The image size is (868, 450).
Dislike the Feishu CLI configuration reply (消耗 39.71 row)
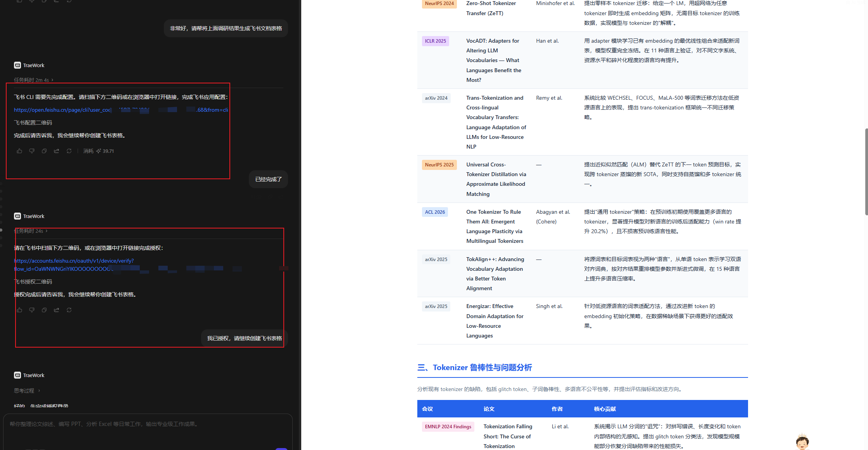[x=32, y=151]
